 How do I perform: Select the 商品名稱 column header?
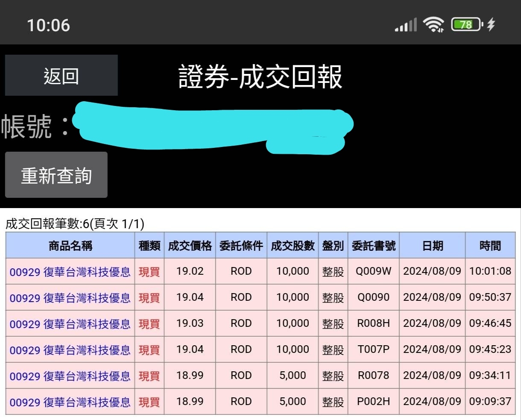tap(70, 246)
